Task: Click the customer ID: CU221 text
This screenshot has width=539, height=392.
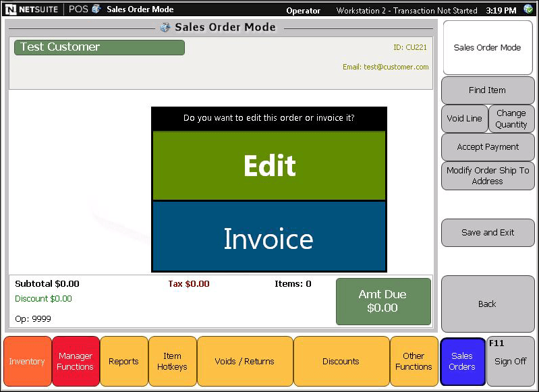Action: (x=410, y=47)
